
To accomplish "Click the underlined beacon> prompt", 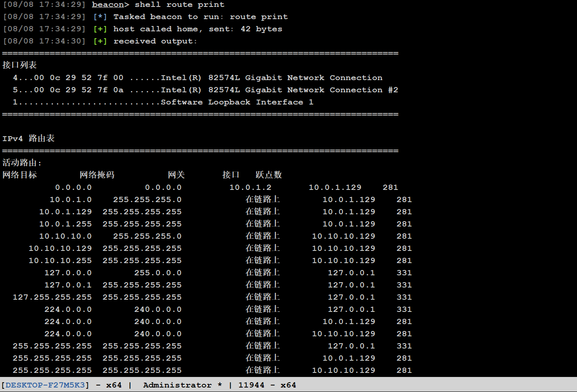I will (110, 4).
